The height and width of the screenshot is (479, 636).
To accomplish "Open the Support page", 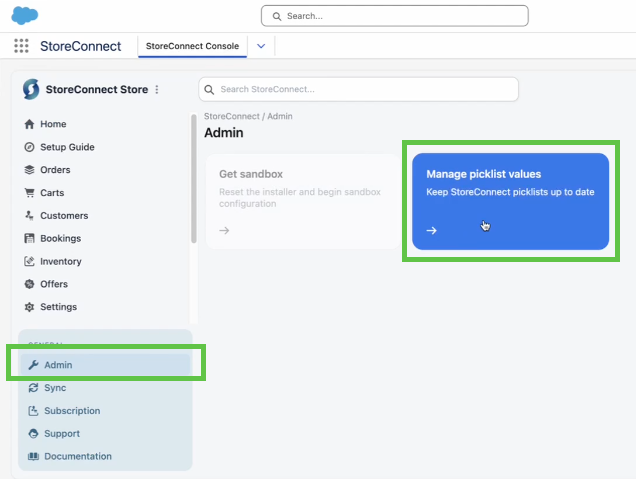I will point(62,434).
